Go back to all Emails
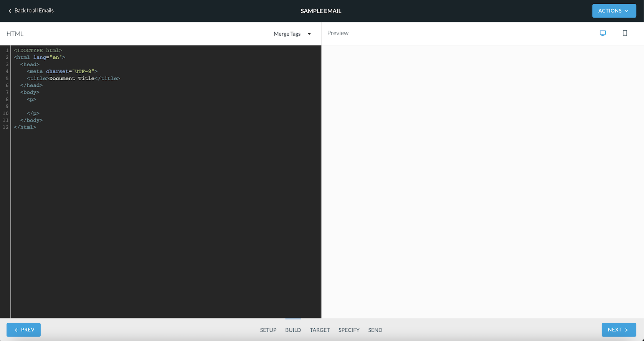 31,11
